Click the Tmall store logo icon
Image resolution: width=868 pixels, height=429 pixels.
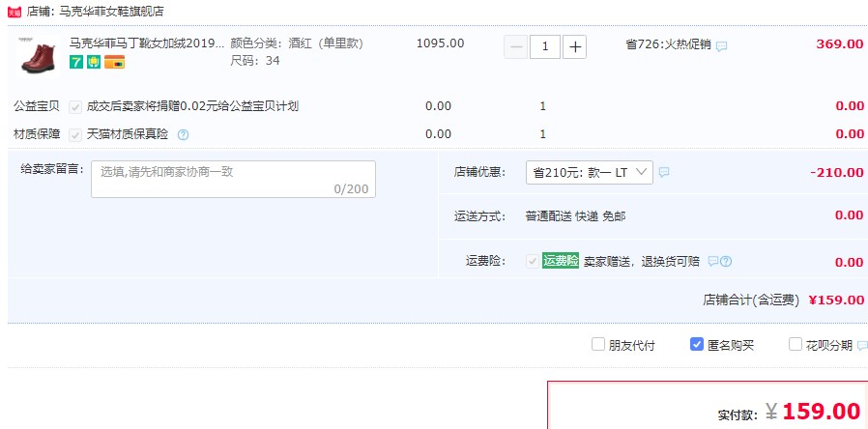14,12
